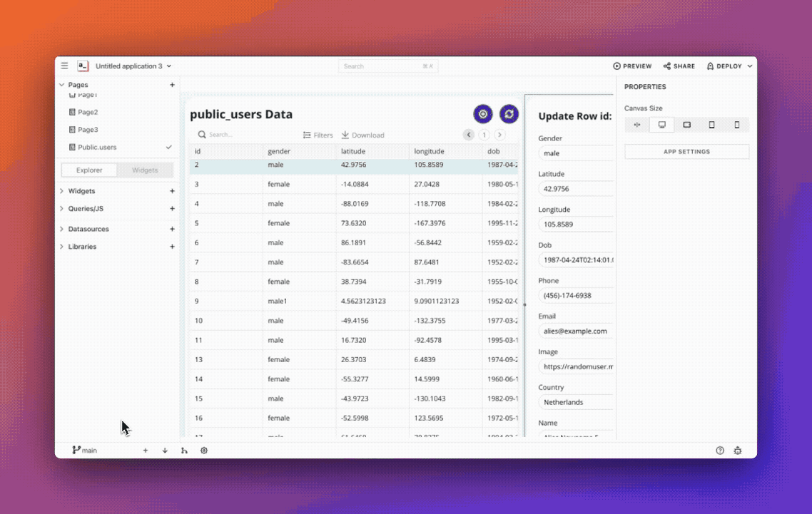Click the add-row plus button above the table
Image resolution: width=812 pixels, height=514 pixels.
(483, 114)
